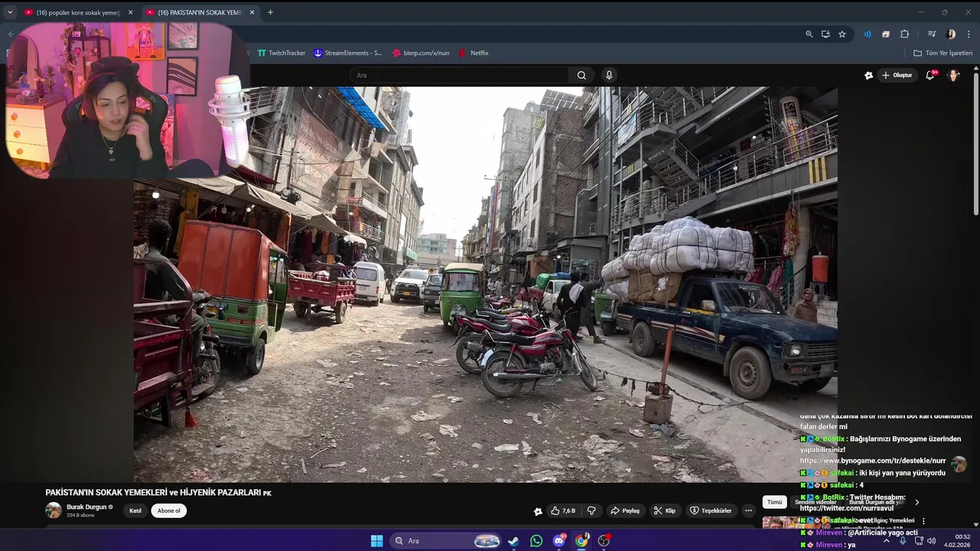Close the 'PAKİSTAN'IN SOKAK YEMEK' tab

point(252,12)
